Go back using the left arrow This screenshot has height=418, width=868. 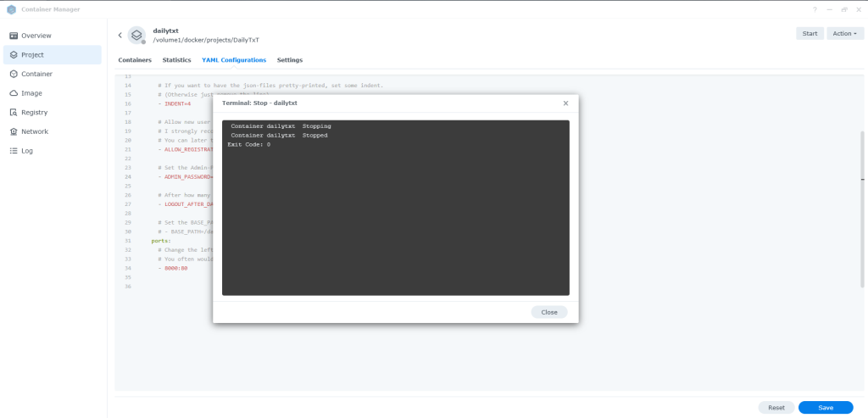pyautogui.click(x=120, y=35)
